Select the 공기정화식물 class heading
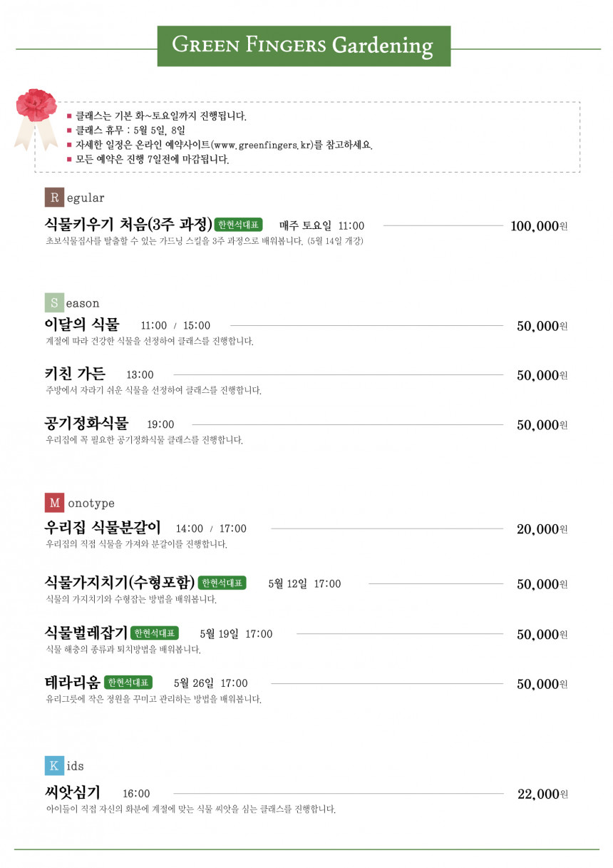Image resolution: width=613 pixels, height=868 pixels. click(87, 423)
